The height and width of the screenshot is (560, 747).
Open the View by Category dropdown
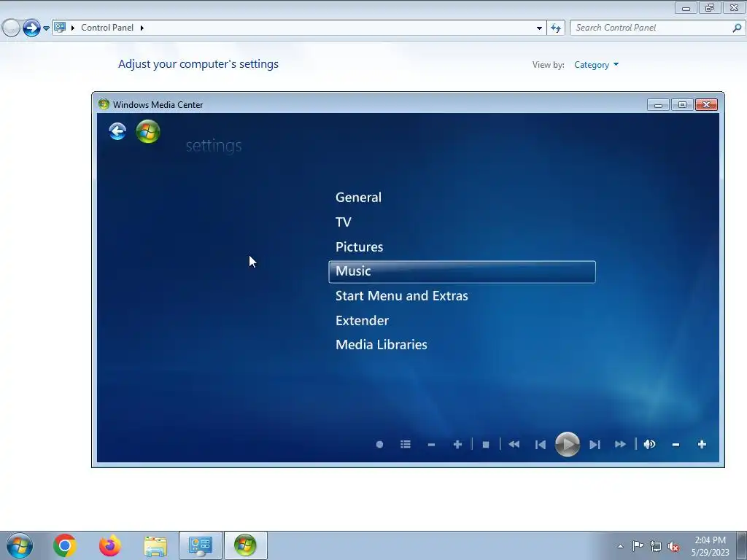click(x=596, y=65)
